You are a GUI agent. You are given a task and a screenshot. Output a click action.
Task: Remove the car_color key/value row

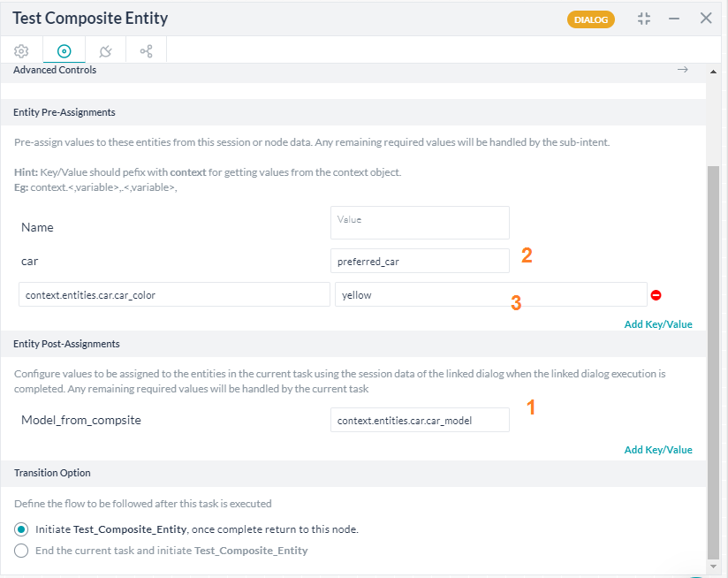[x=656, y=295]
